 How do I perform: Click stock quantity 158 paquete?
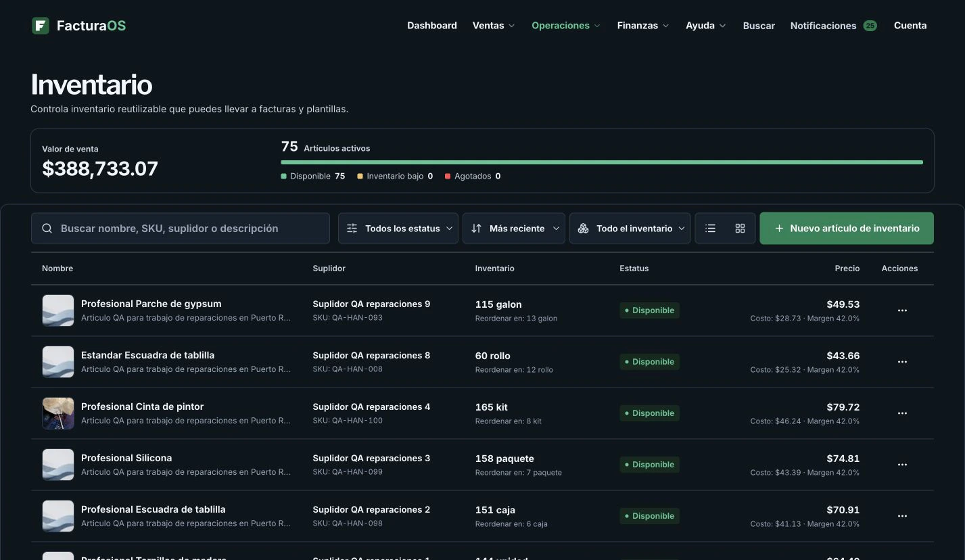pos(504,459)
